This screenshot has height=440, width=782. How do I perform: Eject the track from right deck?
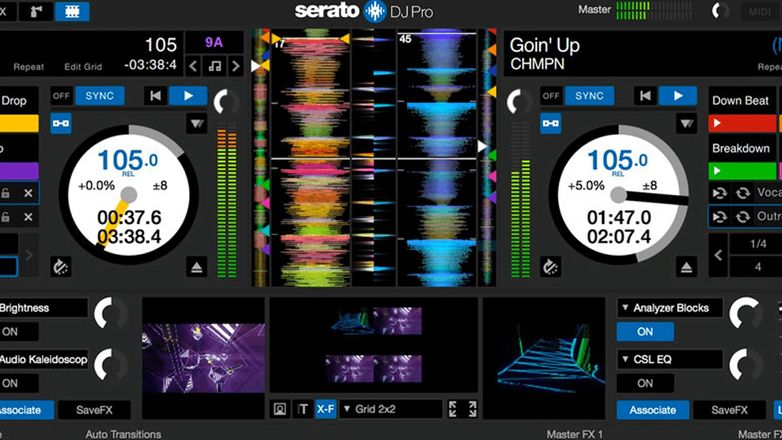[686, 267]
